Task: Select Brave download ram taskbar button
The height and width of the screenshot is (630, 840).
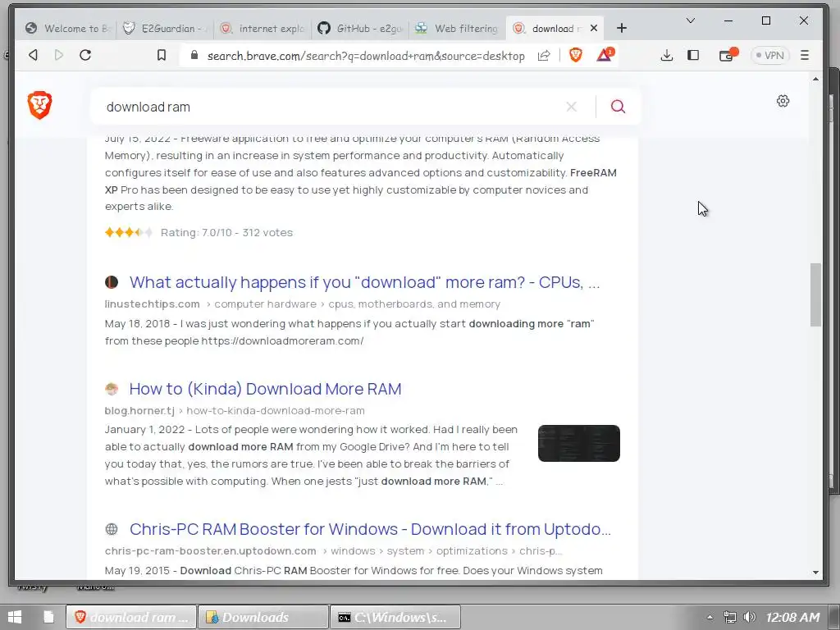Action: (130, 617)
